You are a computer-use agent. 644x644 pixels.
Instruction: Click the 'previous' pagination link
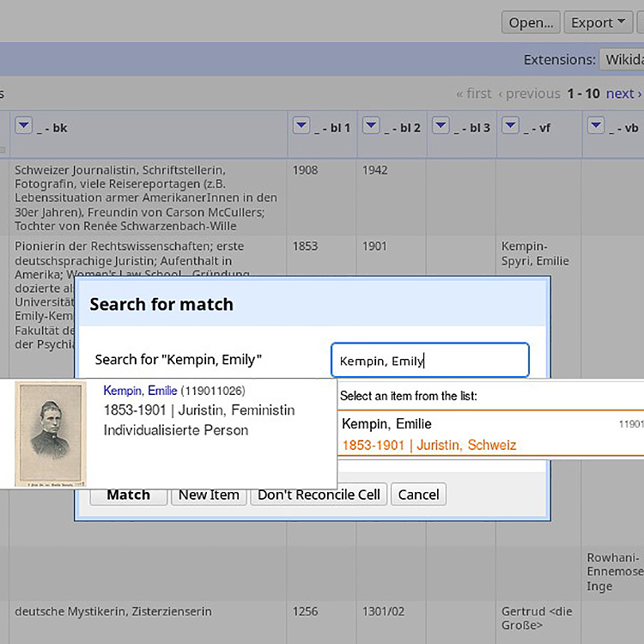coord(530,94)
